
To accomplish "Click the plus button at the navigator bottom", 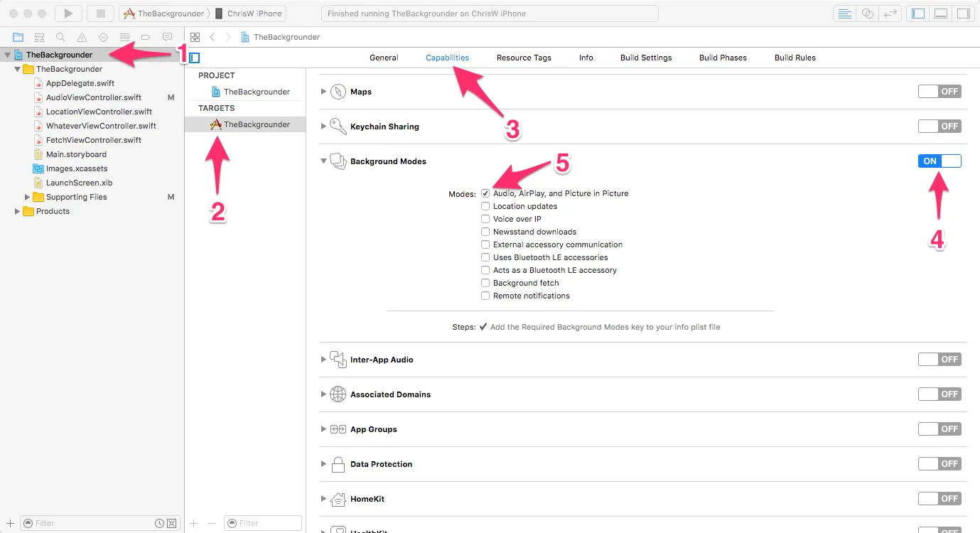I will coord(10,523).
